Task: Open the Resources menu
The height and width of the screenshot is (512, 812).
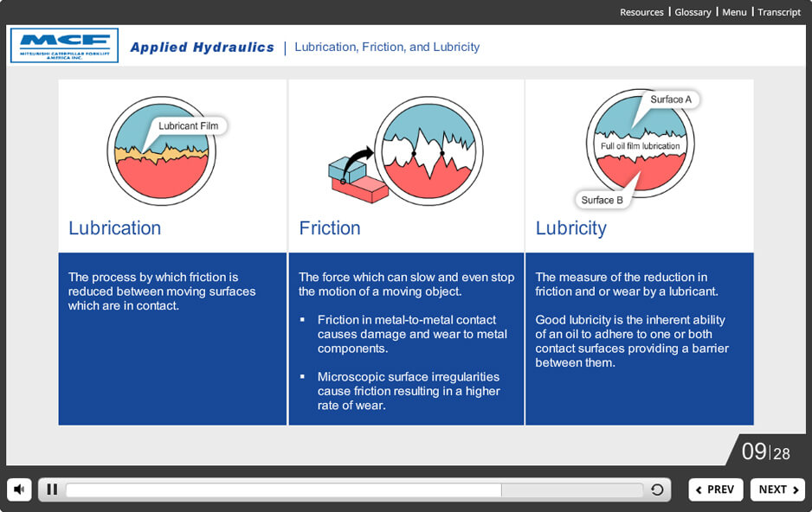Action: [641, 12]
